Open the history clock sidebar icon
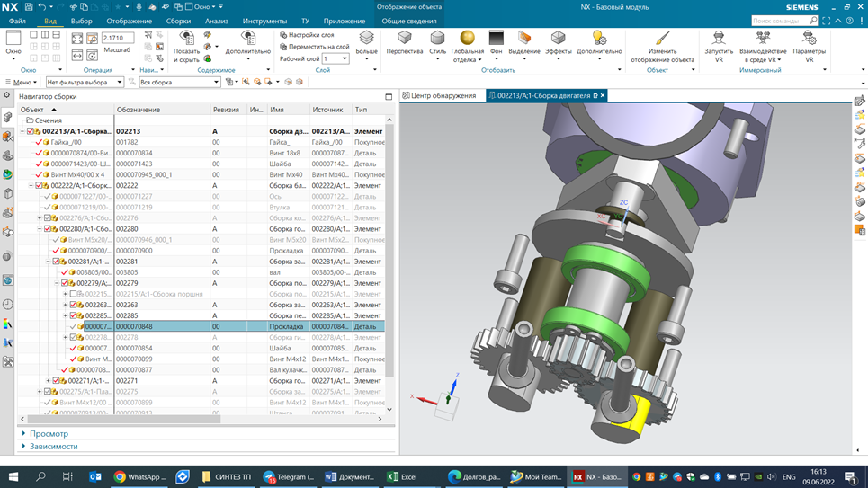Viewport: 868px width, 488px height. point(8,305)
